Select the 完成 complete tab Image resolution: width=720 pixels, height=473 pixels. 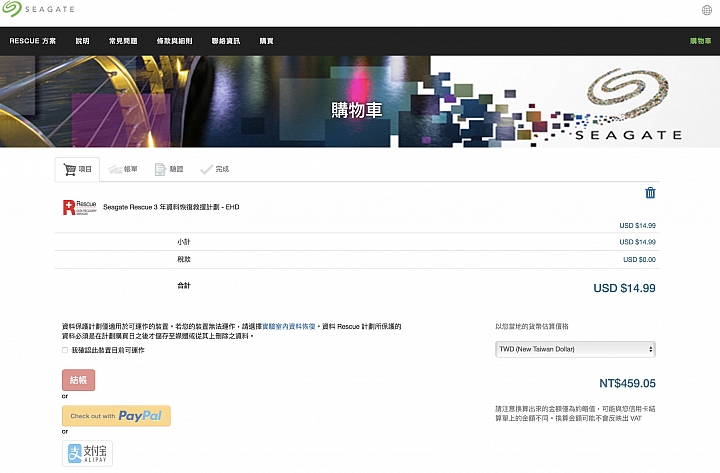click(x=214, y=169)
